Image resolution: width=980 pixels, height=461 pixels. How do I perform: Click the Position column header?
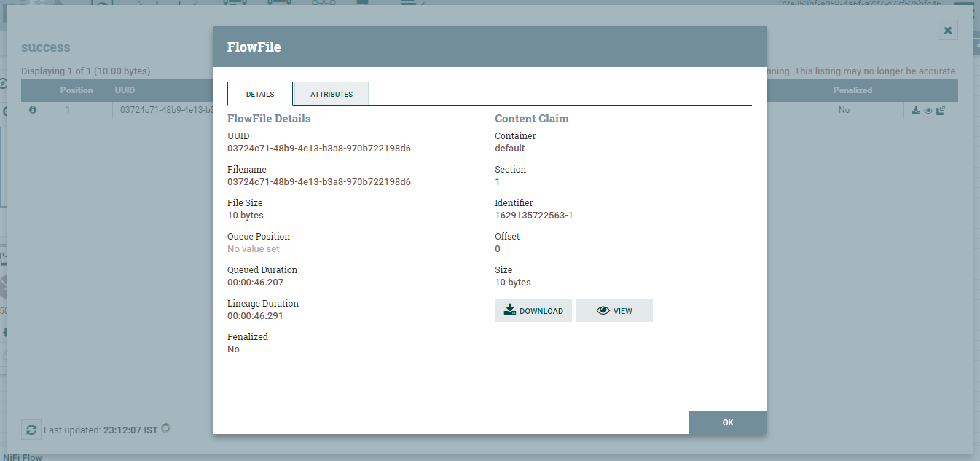[77, 90]
